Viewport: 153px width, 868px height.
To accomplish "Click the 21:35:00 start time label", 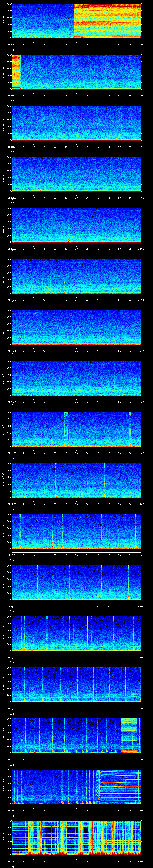I will 12,147.
